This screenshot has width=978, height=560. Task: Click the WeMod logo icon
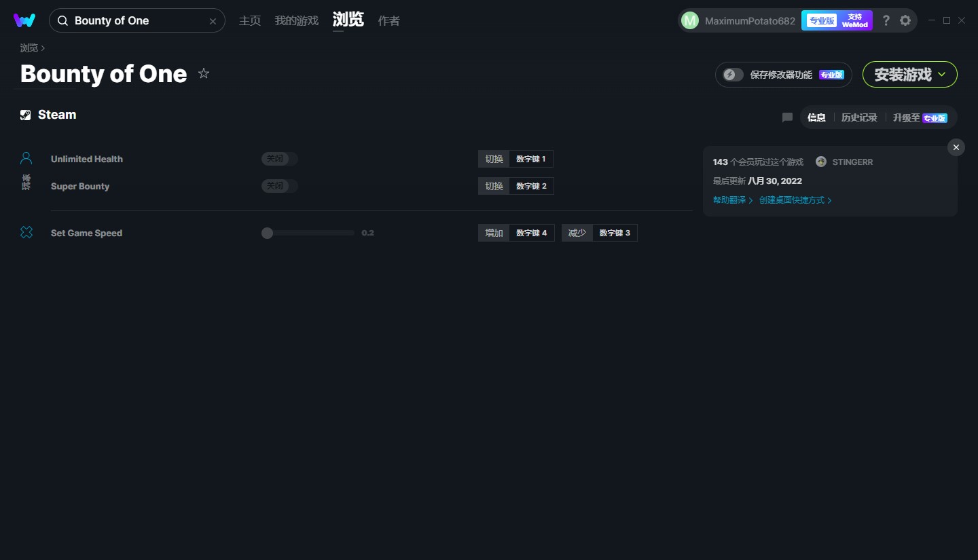click(24, 20)
